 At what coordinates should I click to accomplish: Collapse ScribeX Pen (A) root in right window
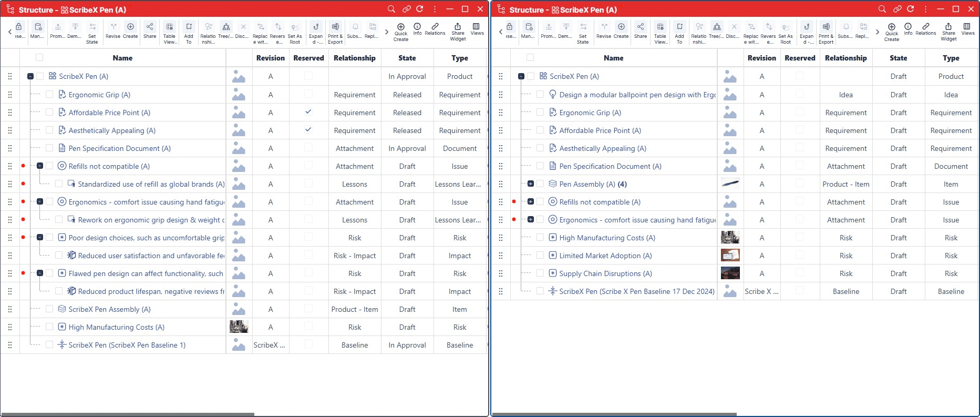click(x=521, y=76)
